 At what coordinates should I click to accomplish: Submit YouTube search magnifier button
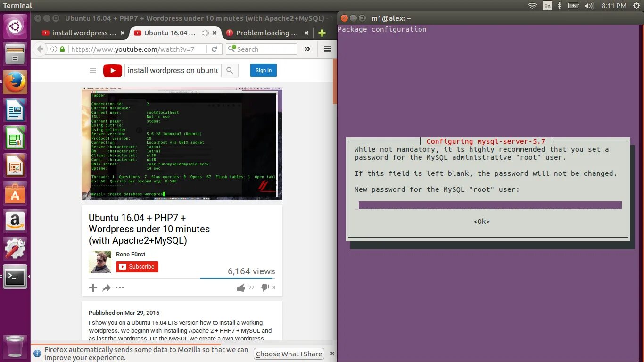230,71
